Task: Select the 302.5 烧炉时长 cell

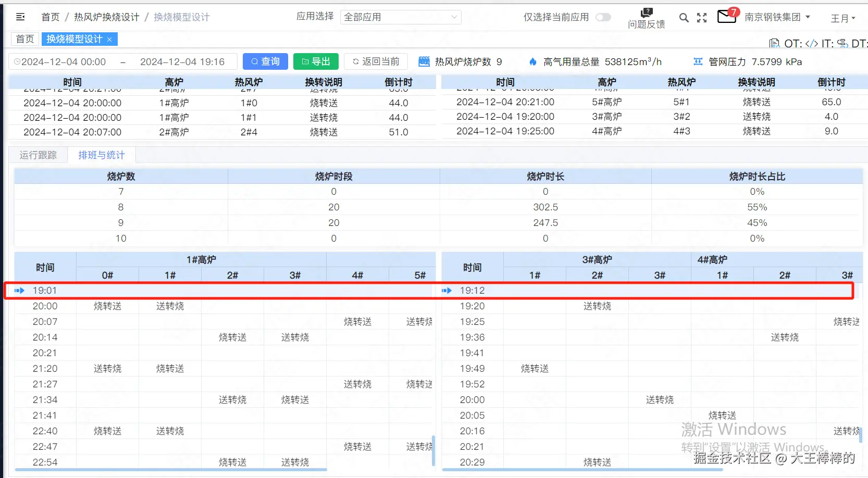Action: point(545,207)
